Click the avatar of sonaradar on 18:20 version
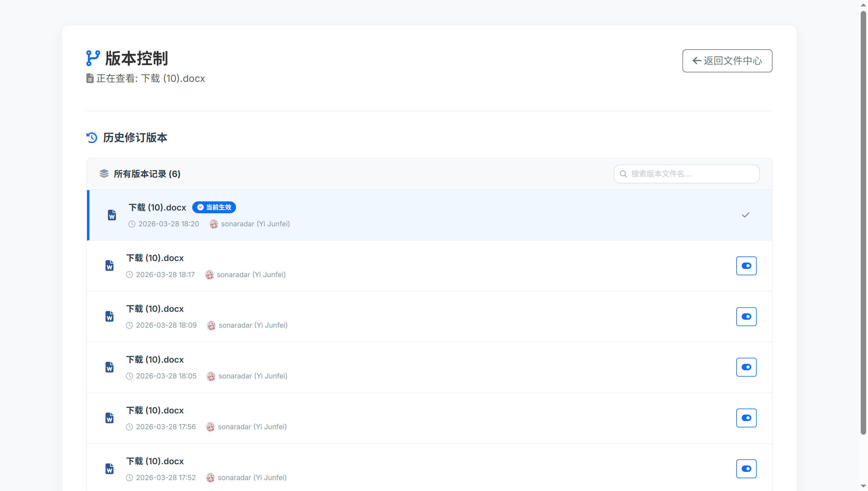 [214, 224]
